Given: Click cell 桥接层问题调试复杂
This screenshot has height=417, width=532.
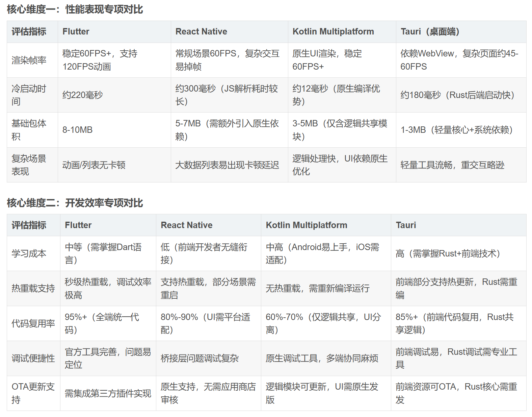Looking at the screenshot, I should (208, 358).
